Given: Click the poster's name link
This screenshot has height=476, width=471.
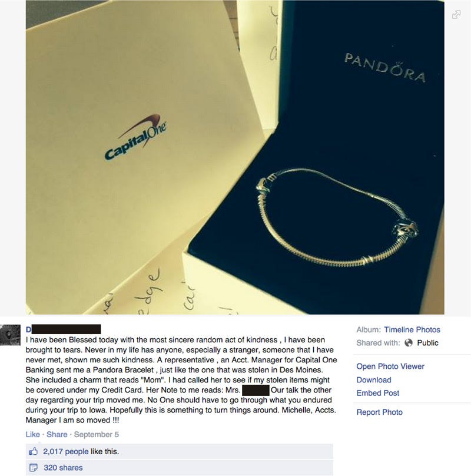Looking at the screenshot, I should pos(63,329).
